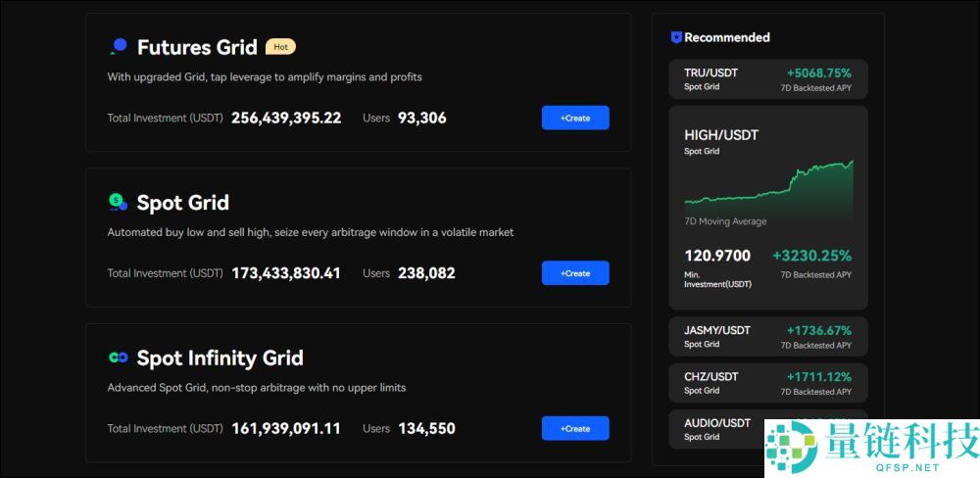The height and width of the screenshot is (478, 980).
Task: Select the JASMY/USDT Spot Grid item
Action: [x=768, y=337]
